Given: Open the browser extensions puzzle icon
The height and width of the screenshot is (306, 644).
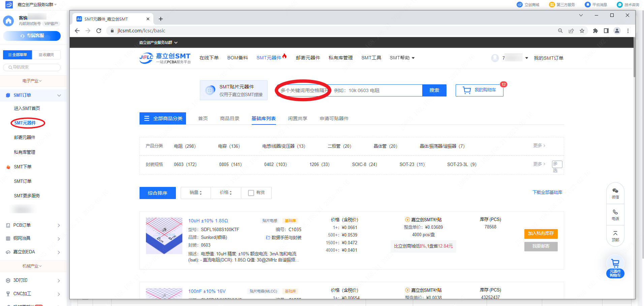Looking at the screenshot, I should pyautogui.click(x=595, y=31).
